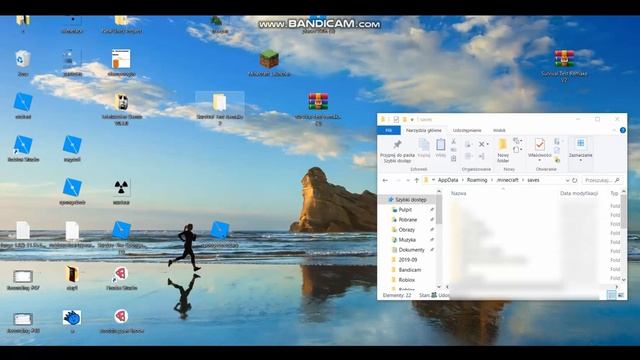Open Obrazy in the navigation pane
The height and width of the screenshot is (360, 640).
point(407,230)
